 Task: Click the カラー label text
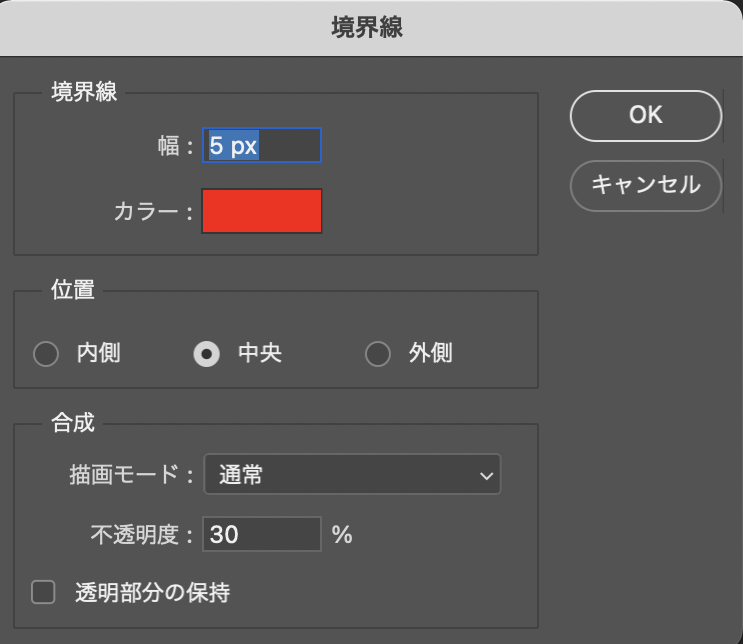click(x=152, y=212)
